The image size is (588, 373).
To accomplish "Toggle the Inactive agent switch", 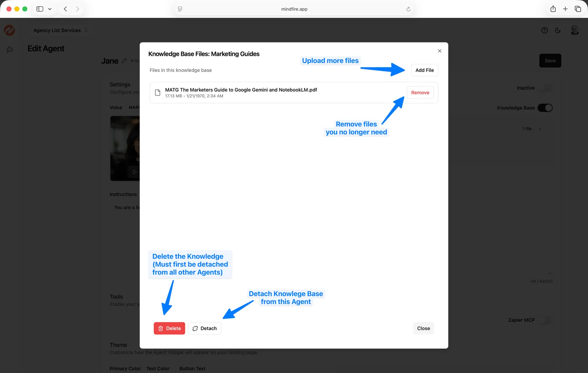I will point(545,88).
